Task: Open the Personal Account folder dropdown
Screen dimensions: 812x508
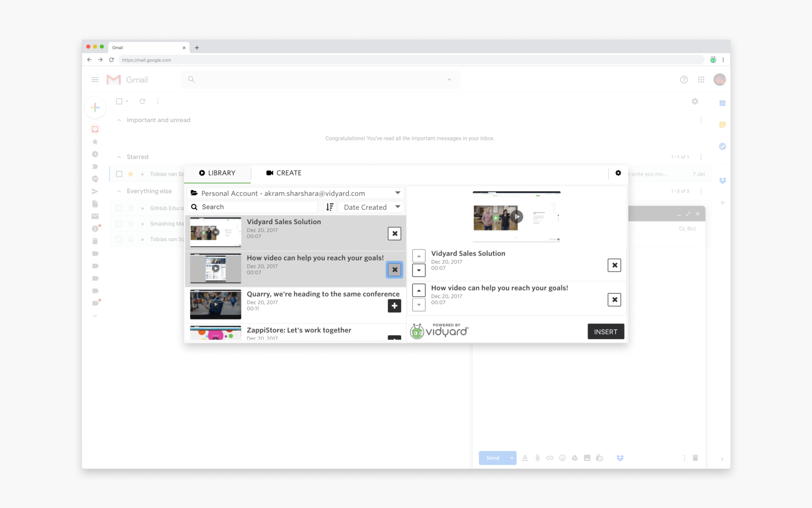Action: pos(295,193)
